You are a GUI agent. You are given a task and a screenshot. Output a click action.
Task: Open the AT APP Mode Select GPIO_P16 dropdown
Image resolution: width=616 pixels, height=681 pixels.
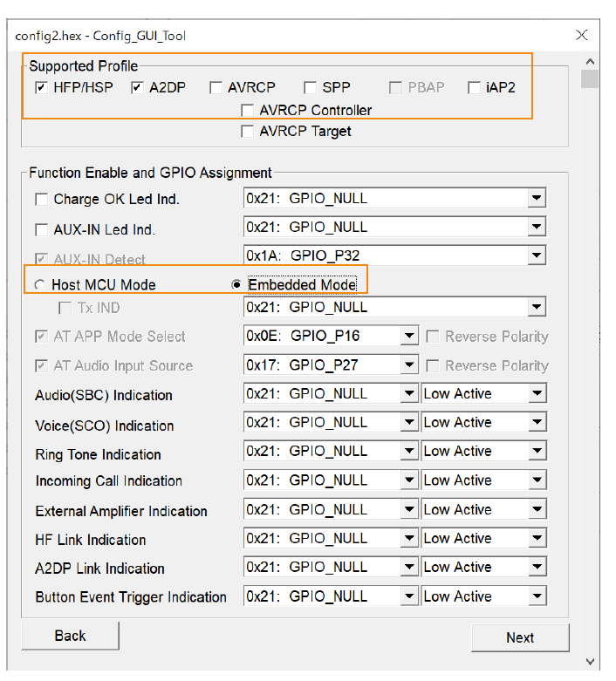point(408,337)
